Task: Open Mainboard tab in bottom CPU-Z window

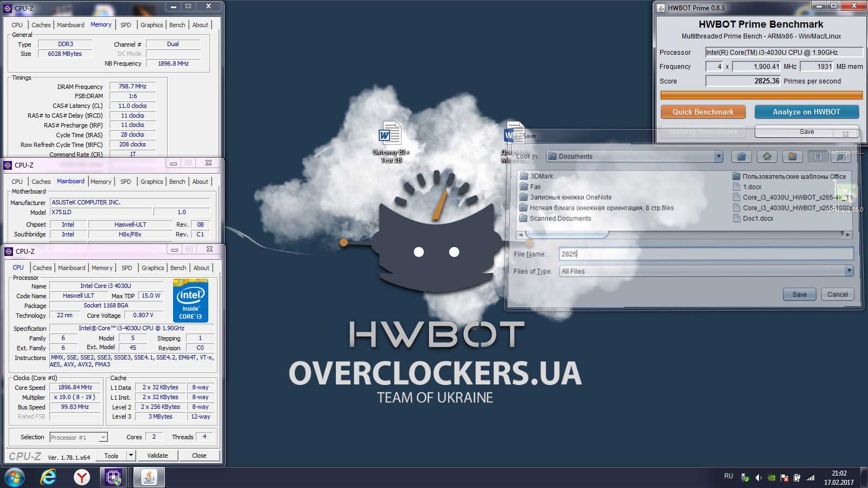Action: pos(72,268)
